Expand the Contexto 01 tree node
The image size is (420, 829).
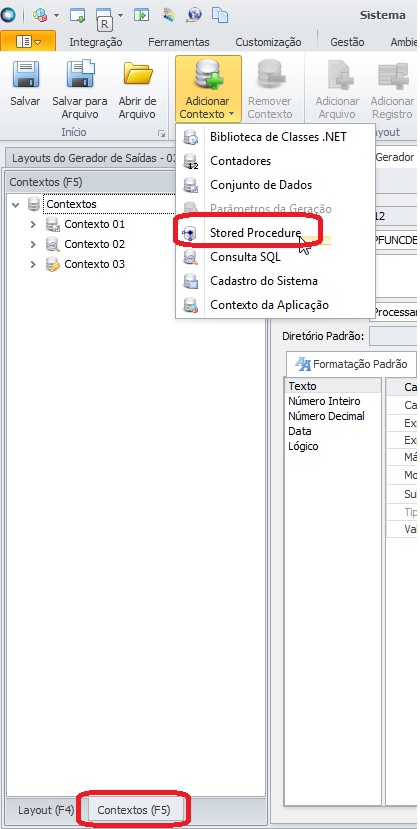(x=33, y=224)
